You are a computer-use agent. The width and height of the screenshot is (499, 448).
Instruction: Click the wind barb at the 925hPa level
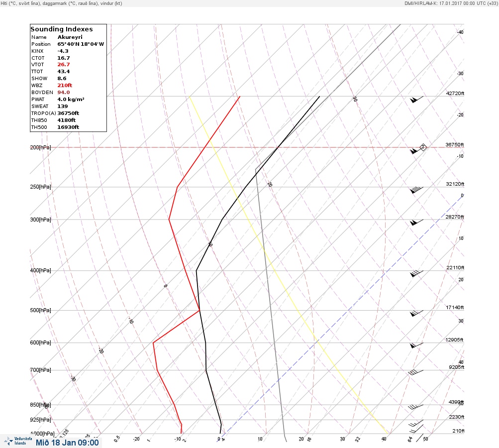pos(416,423)
